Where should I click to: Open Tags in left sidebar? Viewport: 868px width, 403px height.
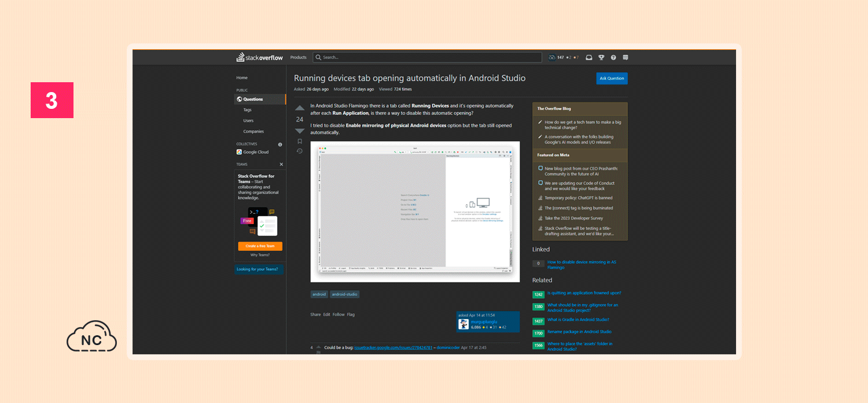248,110
